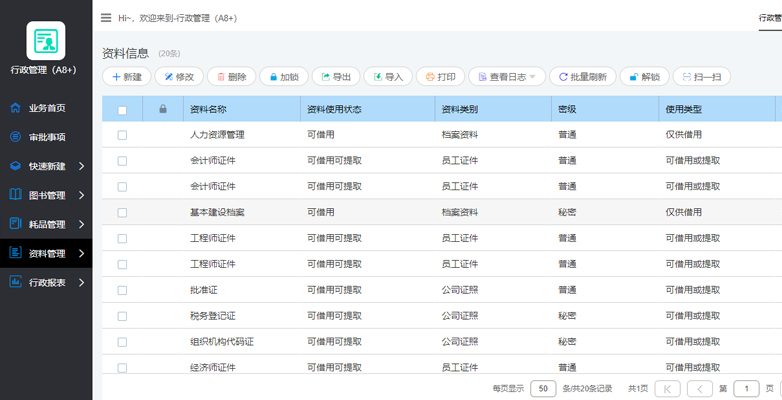Click the hamburger menu icon to collapse sidebar
The image size is (782, 400).
106,18
